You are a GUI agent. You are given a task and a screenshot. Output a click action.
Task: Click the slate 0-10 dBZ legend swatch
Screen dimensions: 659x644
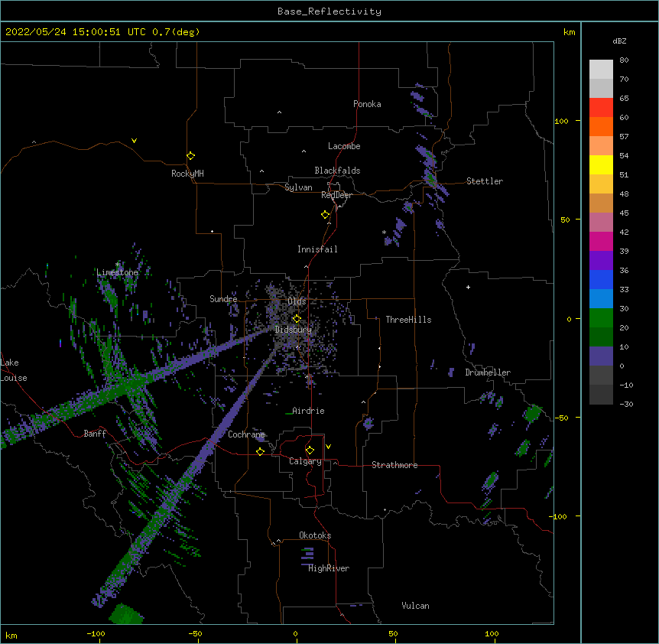coord(601,356)
